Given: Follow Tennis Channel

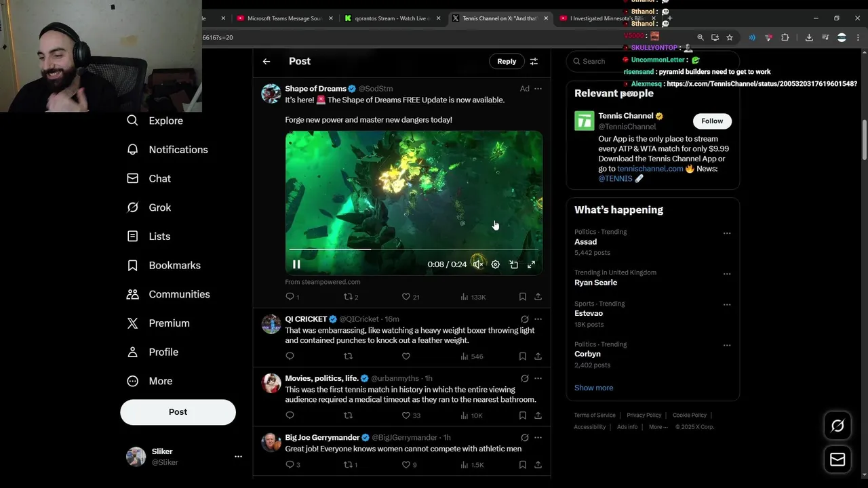Looking at the screenshot, I should click(x=712, y=121).
